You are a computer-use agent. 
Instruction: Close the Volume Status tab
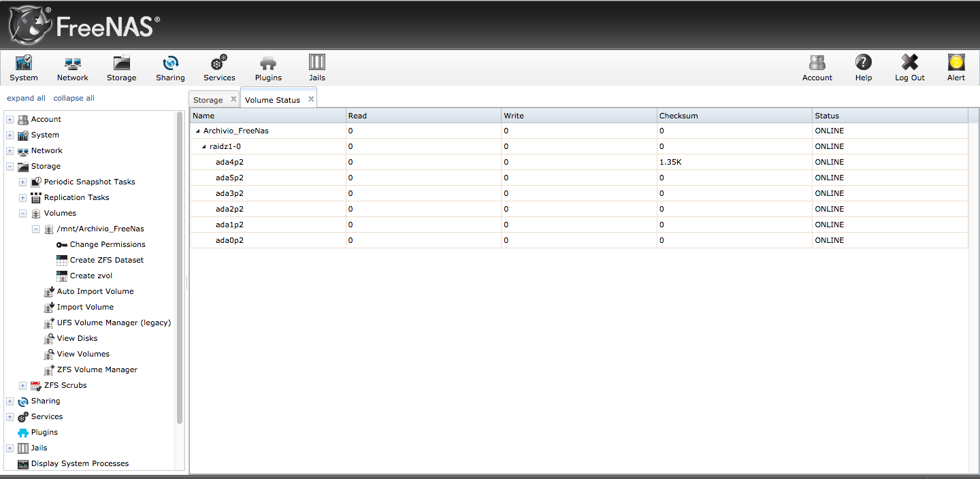point(311,99)
